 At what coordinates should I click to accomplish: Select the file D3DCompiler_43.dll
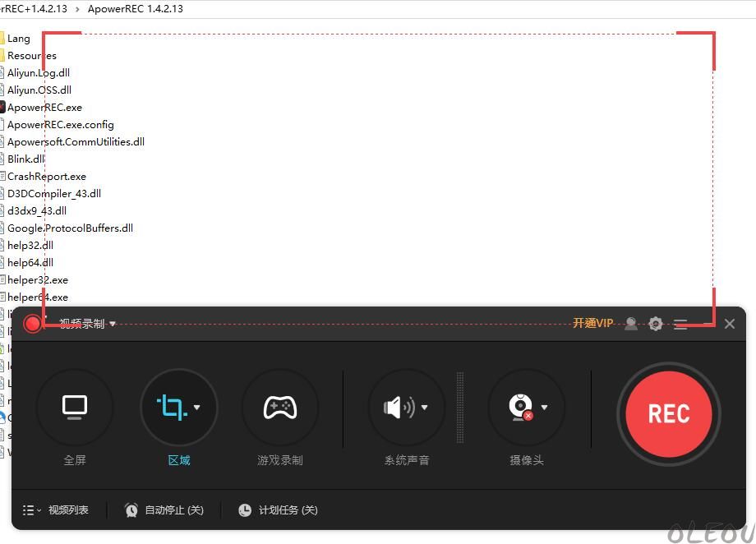(54, 194)
